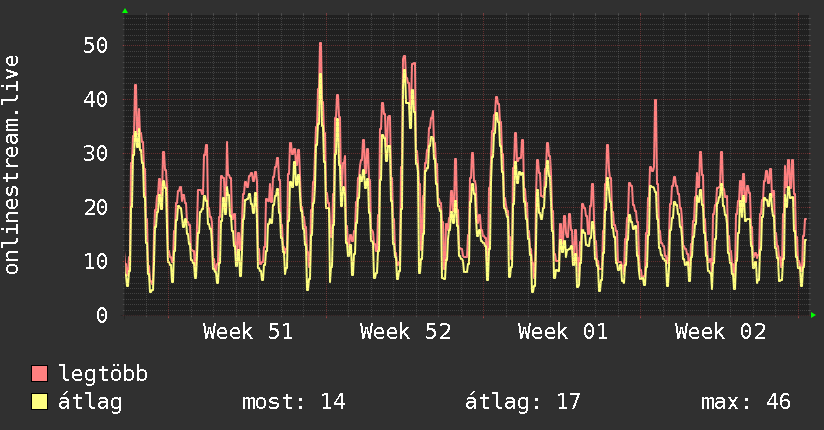Click the y-axis label 30
The height and width of the screenshot is (430, 824).
[96, 153]
